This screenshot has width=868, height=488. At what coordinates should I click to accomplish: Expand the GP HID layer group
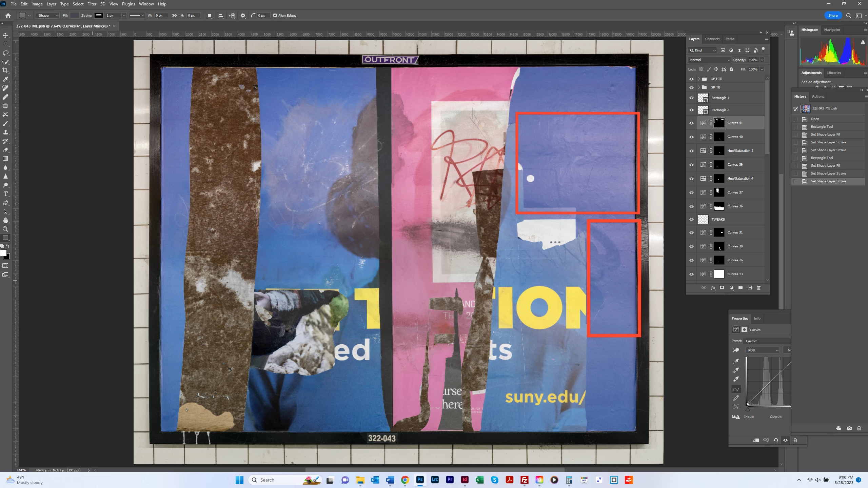tap(699, 79)
